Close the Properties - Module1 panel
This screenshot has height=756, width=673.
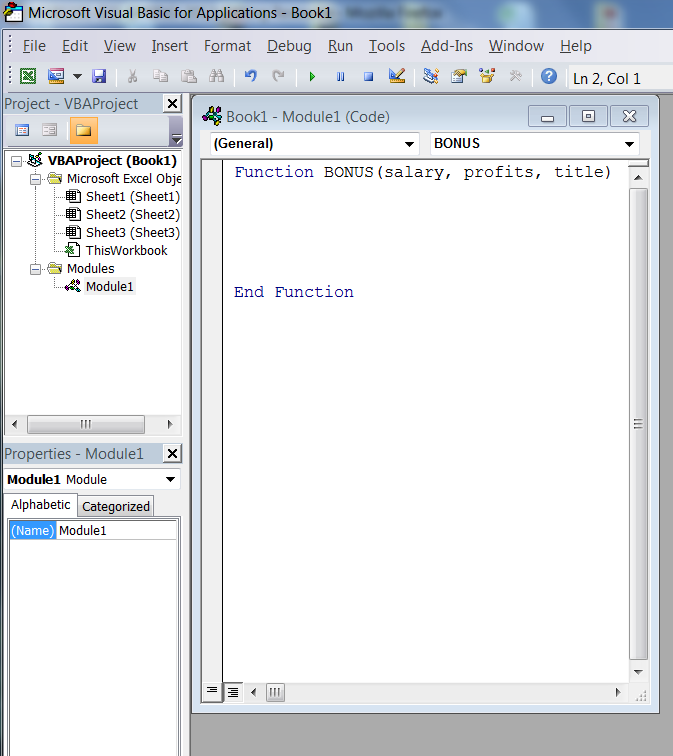coord(172,453)
